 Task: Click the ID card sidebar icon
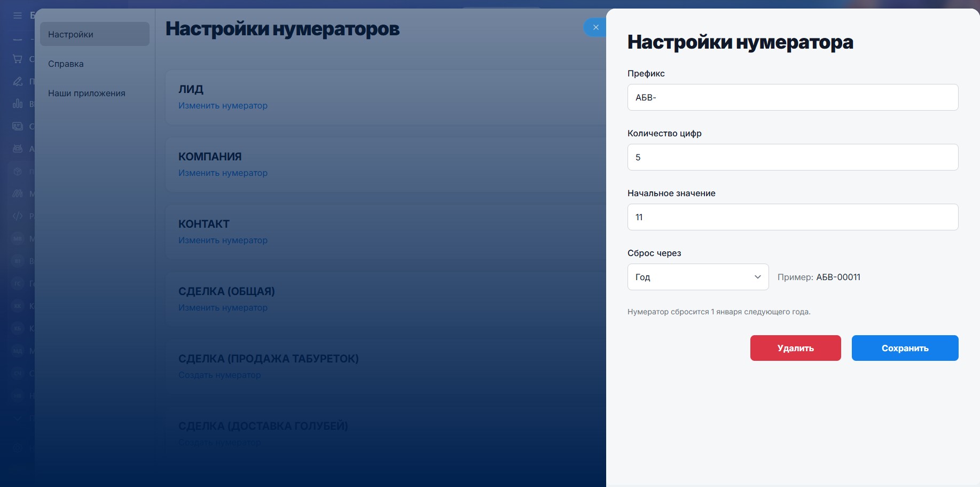(18, 126)
